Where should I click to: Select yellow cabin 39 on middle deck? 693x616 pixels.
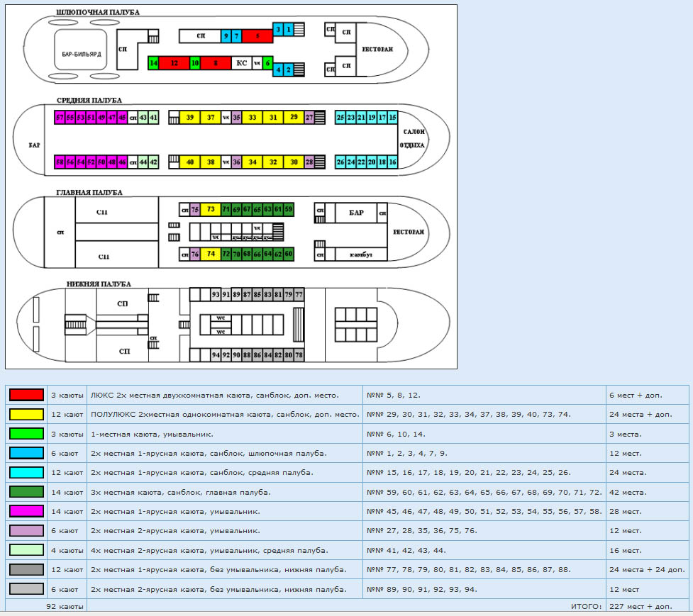[190, 118]
